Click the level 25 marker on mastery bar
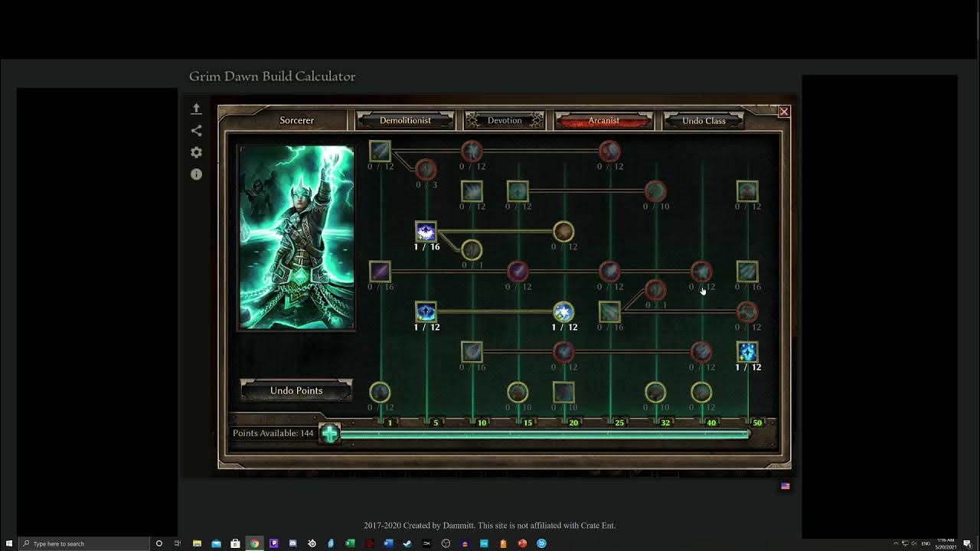The height and width of the screenshot is (551, 980). click(619, 422)
